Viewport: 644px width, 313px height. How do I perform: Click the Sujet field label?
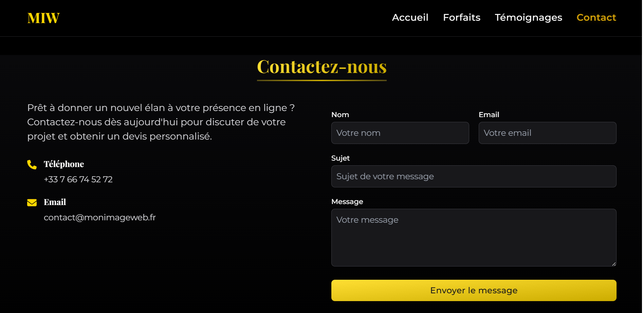341,158
